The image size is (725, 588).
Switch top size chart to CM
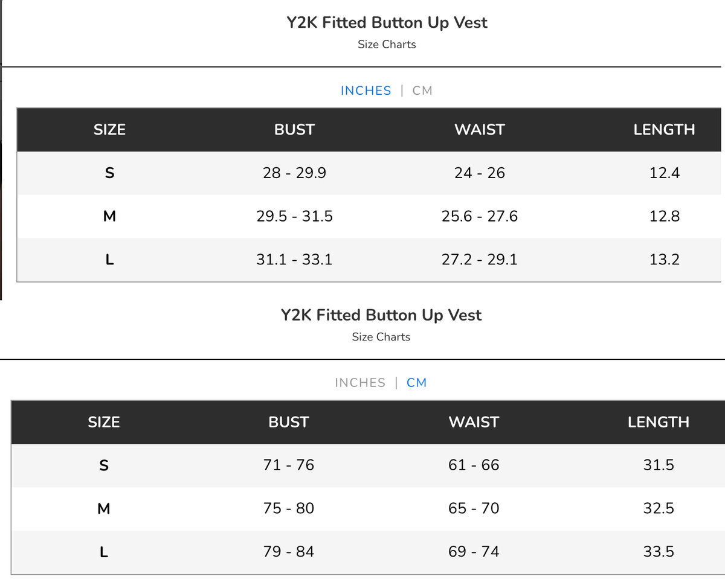pyautogui.click(x=422, y=91)
